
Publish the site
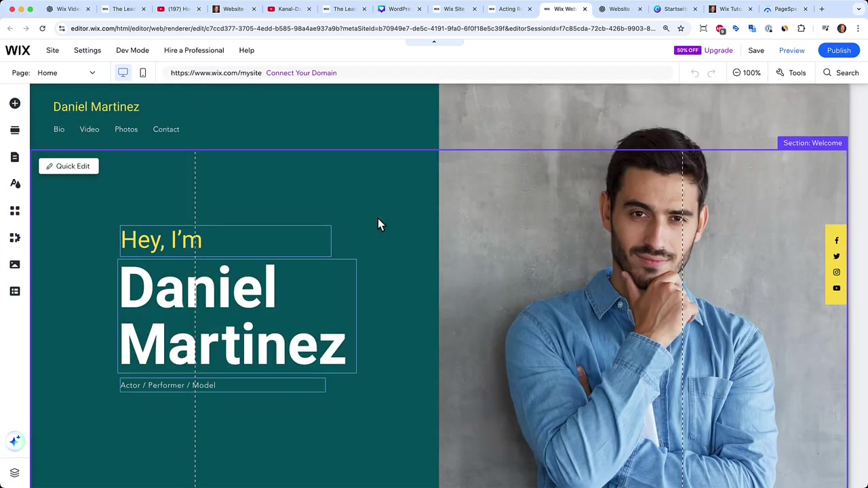tap(839, 50)
